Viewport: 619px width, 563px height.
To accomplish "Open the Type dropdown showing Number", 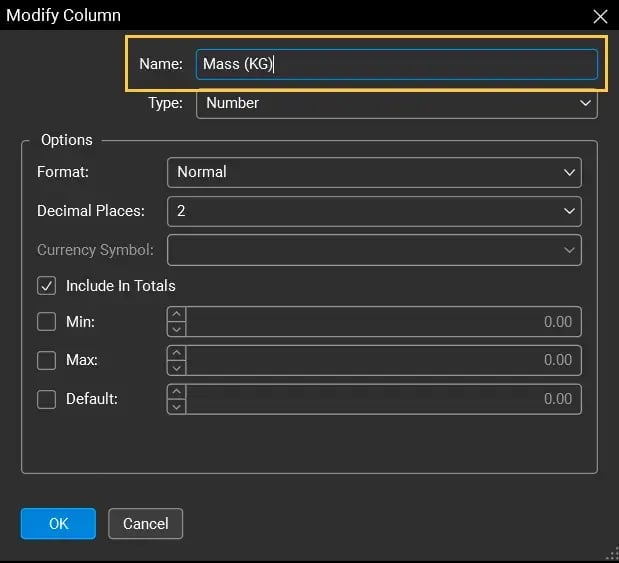I will point(397,103).
